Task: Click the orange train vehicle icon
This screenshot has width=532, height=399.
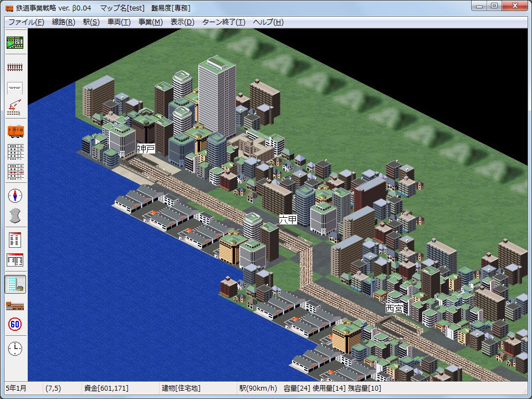Action: pyautogui.click(x=15, y=131)
